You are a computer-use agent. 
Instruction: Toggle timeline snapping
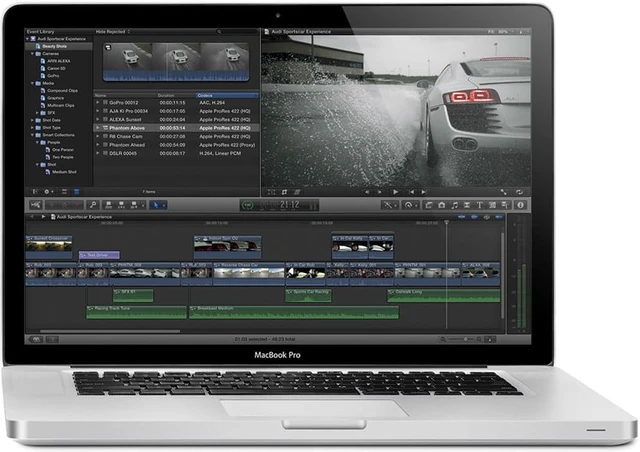[x=499, y=217]
